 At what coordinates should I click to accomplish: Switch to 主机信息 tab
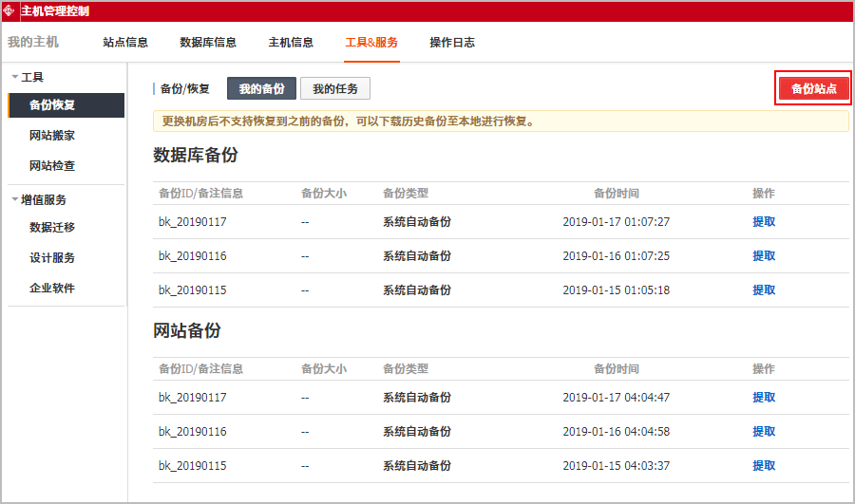click(x=291, y=43)
